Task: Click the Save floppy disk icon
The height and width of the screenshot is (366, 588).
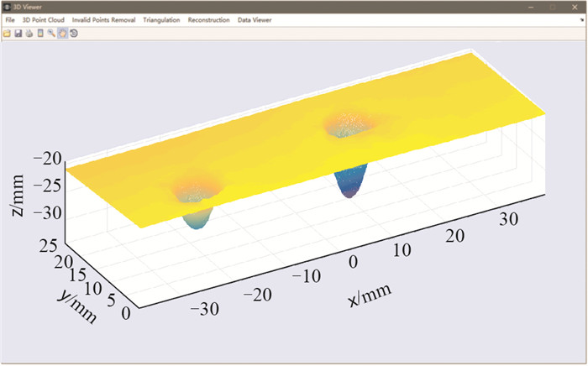Action: (18, 34)
